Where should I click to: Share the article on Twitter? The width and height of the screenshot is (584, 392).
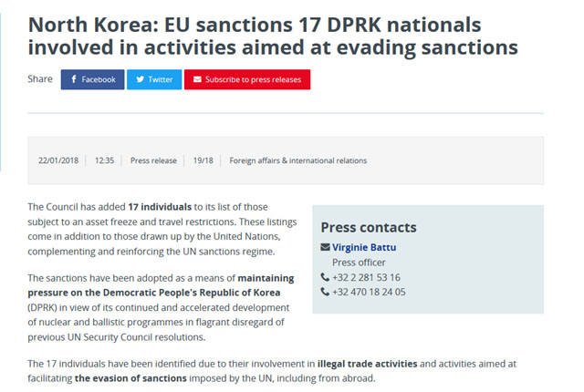[x=154, y=80]
